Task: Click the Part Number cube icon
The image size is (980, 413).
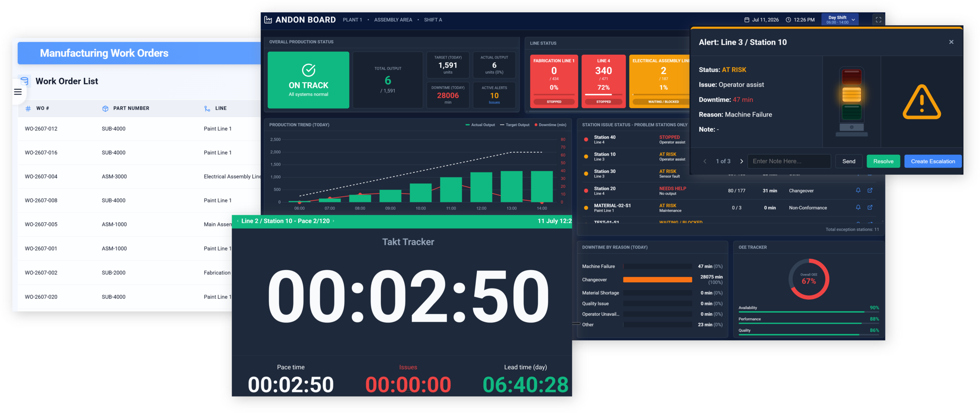Action: 105,108
